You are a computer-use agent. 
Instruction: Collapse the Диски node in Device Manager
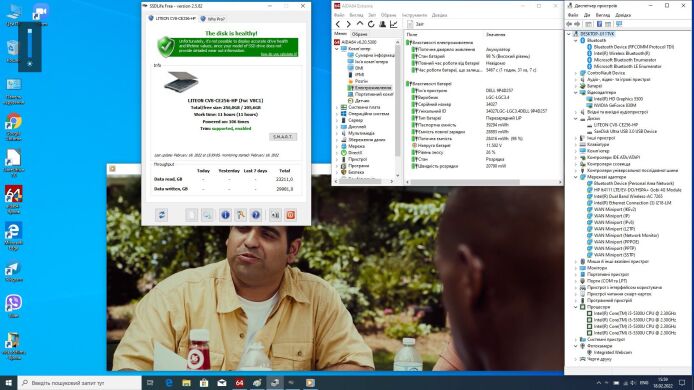point(576,119)
